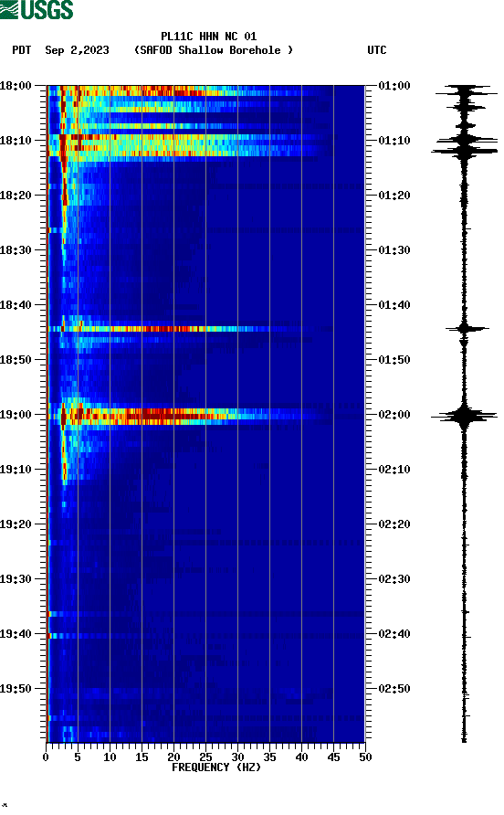Click the 'FREQUENCY (HZ)' axis title
Image resolution: width=504 pixels, height=815 pixels.
pos(216,767)
